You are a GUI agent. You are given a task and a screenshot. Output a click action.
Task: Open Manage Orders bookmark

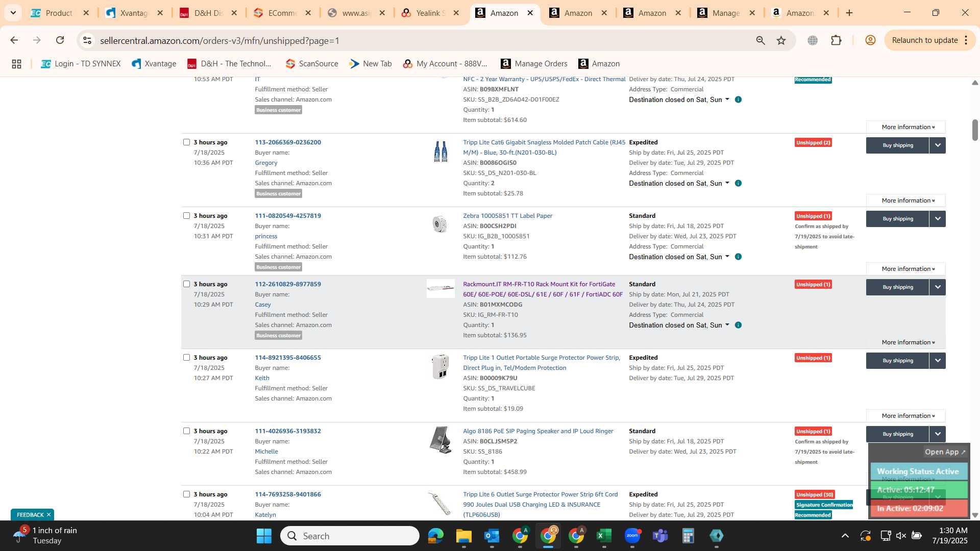[x=534, y=64]
